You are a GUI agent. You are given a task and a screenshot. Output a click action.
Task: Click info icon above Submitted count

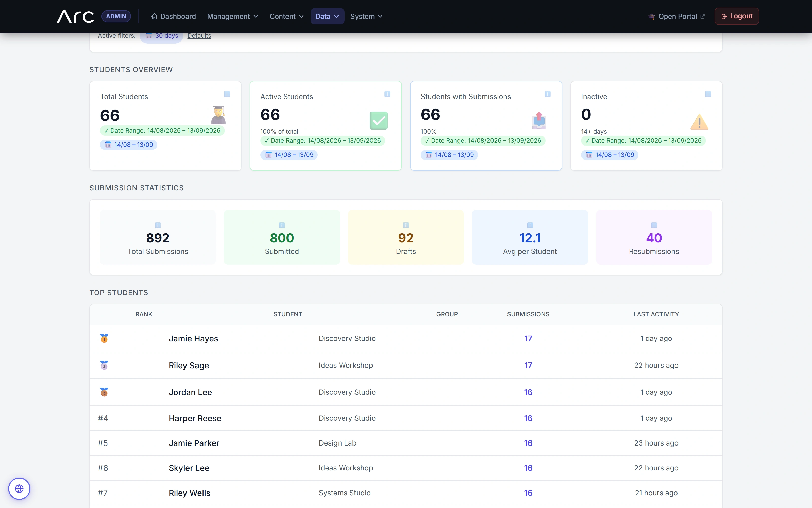point(282,225)
